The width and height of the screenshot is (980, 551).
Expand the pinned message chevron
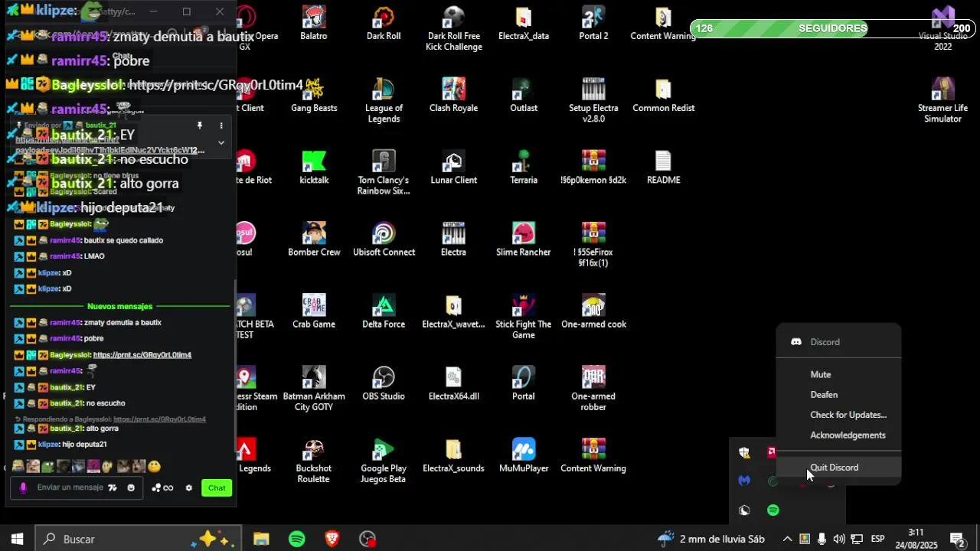pos(221,142)
